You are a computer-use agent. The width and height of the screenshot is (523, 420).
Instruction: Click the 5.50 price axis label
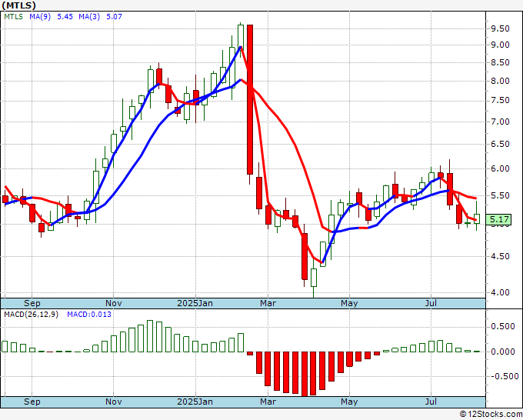pyautogui.click(x=500, y=195)
